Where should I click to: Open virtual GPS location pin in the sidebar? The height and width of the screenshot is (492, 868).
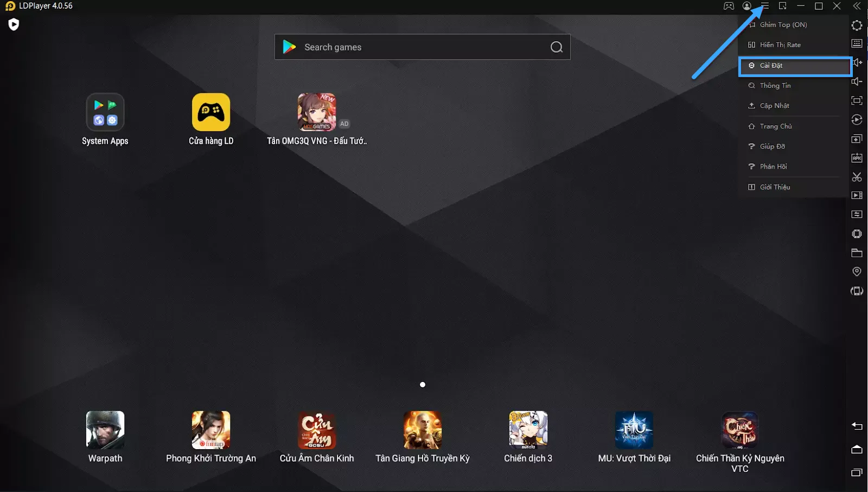point(857,271)
